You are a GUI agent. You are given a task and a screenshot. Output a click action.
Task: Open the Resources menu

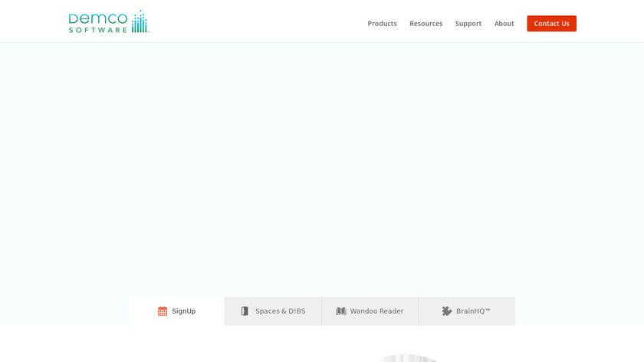(426, 24)
